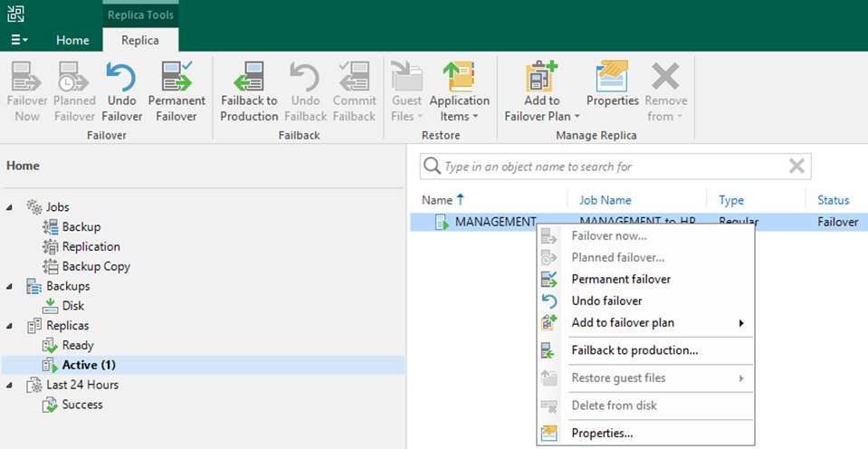
Task: Select the MANAGEMENT replica row
Action: coord(639,222)
